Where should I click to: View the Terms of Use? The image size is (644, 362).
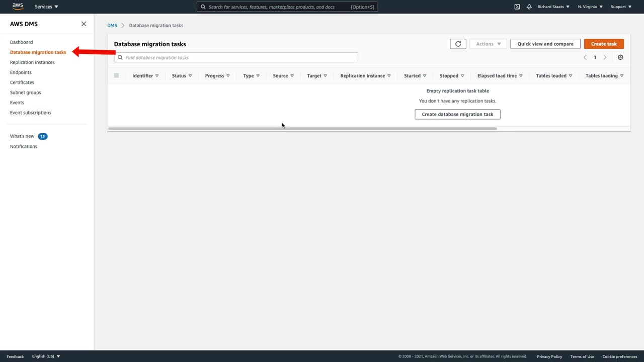coord(582,356)
